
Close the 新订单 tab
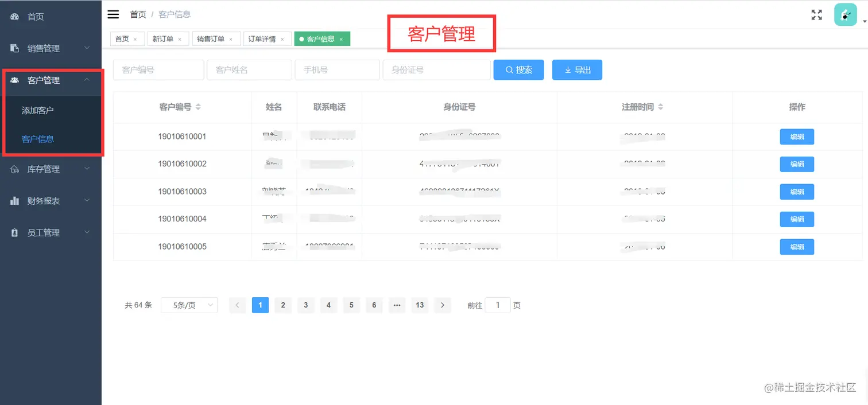(180, 39)
